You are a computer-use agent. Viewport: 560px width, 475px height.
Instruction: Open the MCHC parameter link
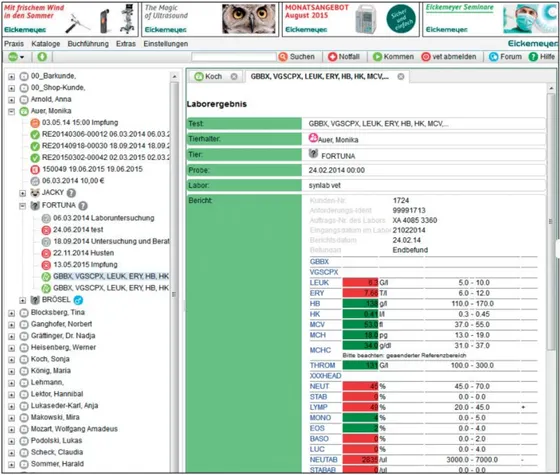[x=320, y=350]
